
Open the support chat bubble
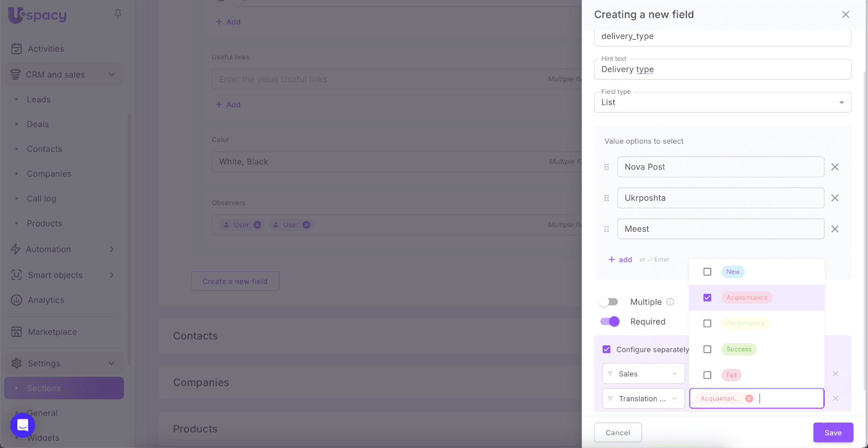[23, 425]
